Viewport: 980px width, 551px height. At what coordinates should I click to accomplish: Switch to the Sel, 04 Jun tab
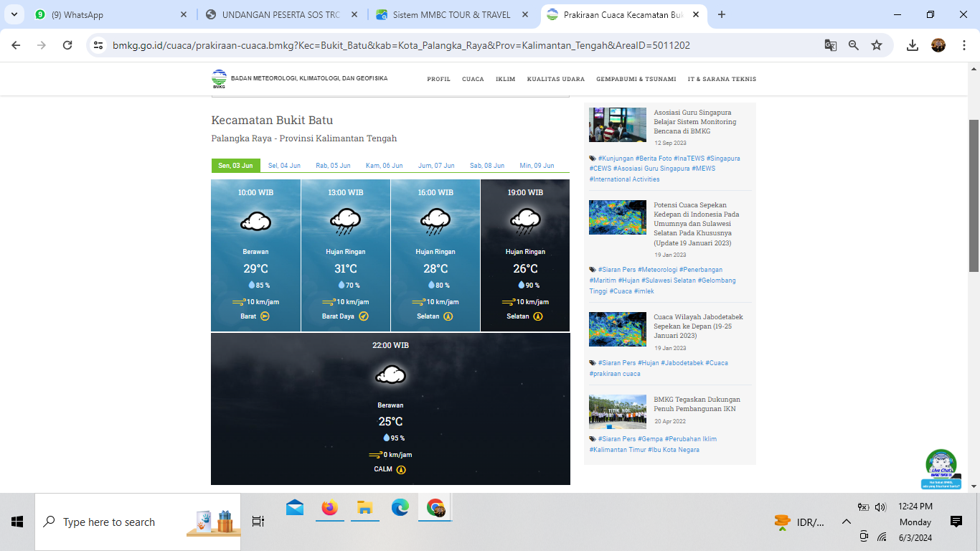pos(284,166)
